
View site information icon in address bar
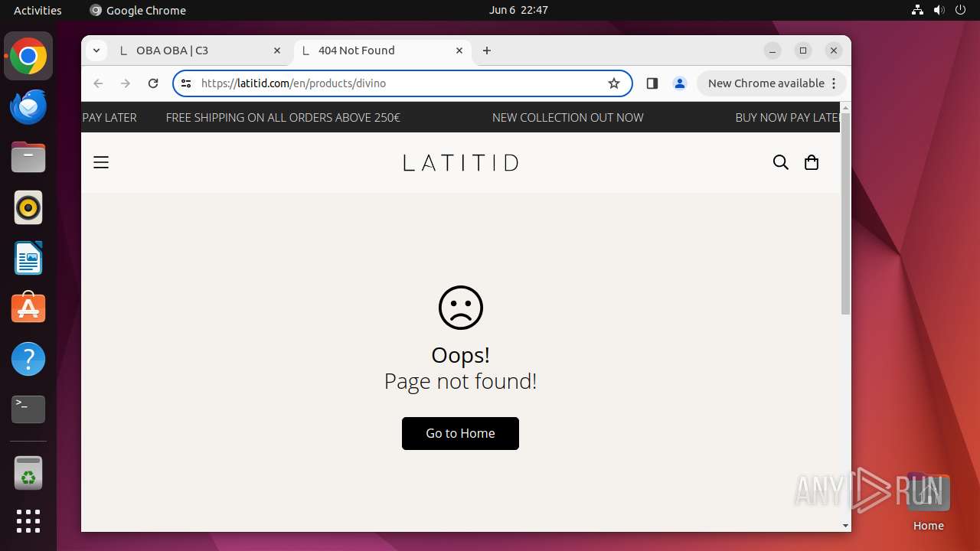[x=186, y=83]
